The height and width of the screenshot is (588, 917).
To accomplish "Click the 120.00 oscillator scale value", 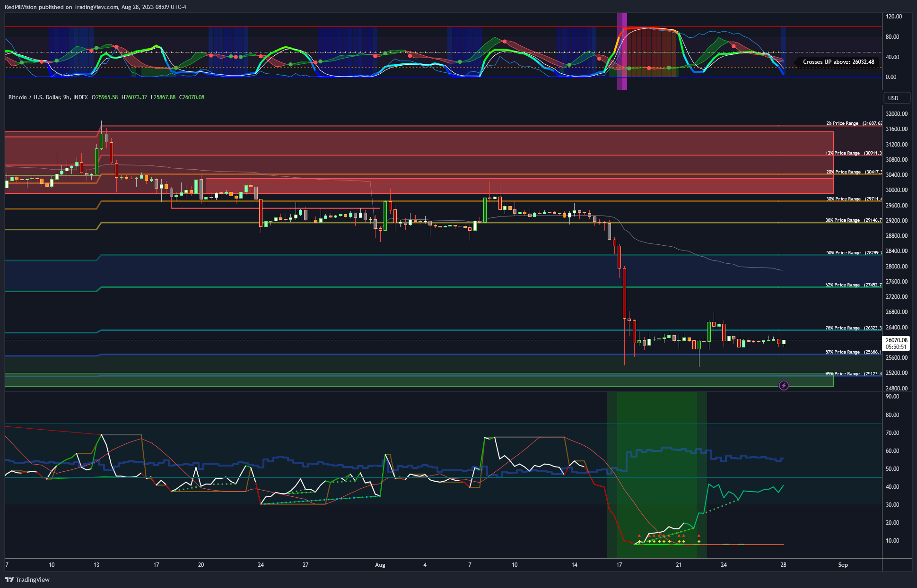I will [x=894, y=17].
